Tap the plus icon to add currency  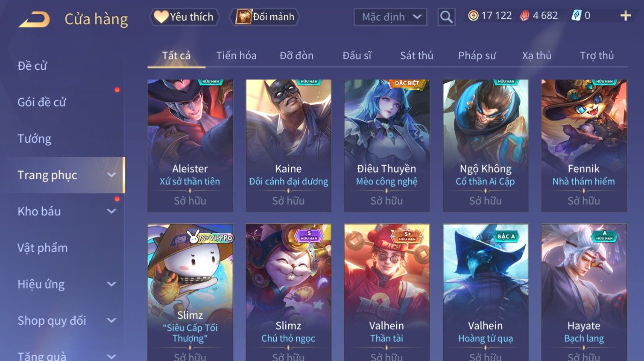626,16
